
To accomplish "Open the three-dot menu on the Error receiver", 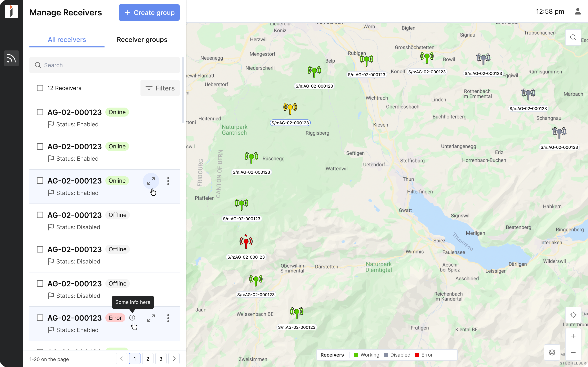I will [168, 318].
